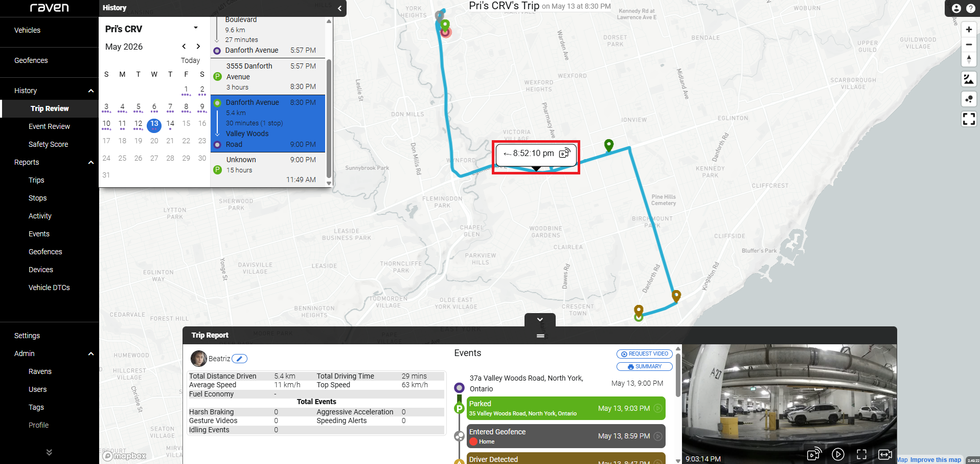Click the REQUEST VIDEO button
Viewport: 980px width, 464px height.
tap(644, 354)
